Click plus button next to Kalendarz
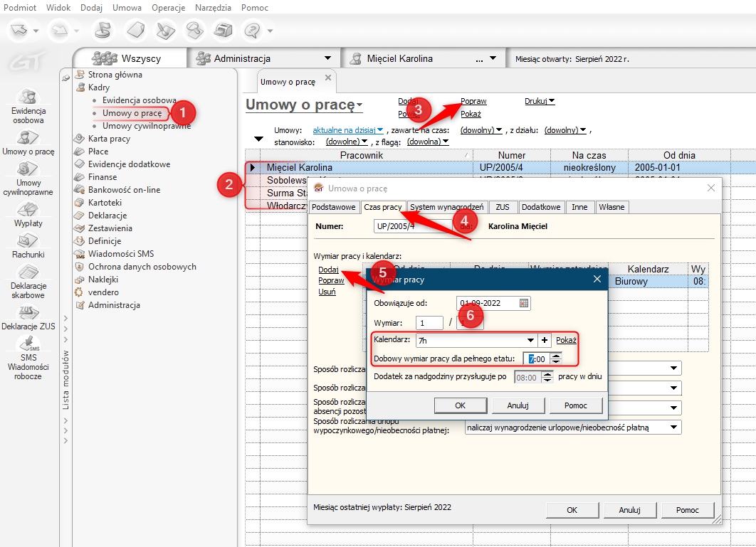 (545, 340)
